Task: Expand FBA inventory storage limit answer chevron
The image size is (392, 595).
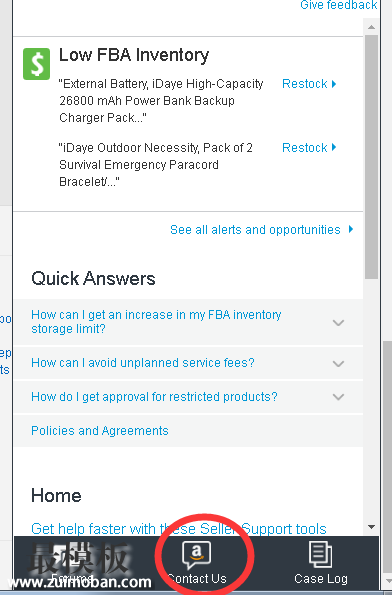Action: [x=338, y=323]
